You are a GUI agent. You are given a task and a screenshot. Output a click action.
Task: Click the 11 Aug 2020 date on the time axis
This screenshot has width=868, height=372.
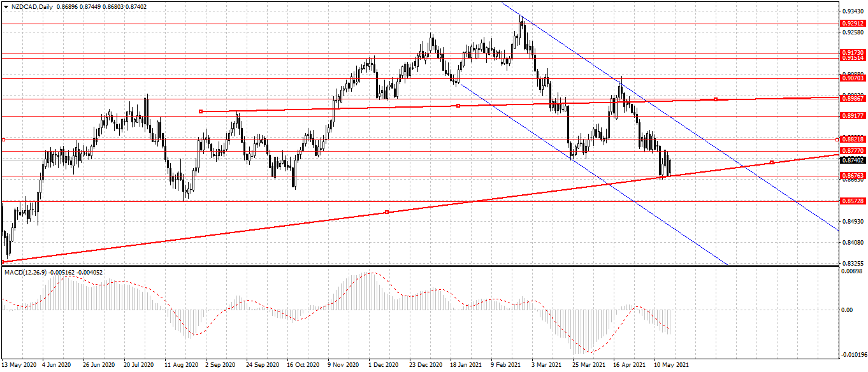181,366
